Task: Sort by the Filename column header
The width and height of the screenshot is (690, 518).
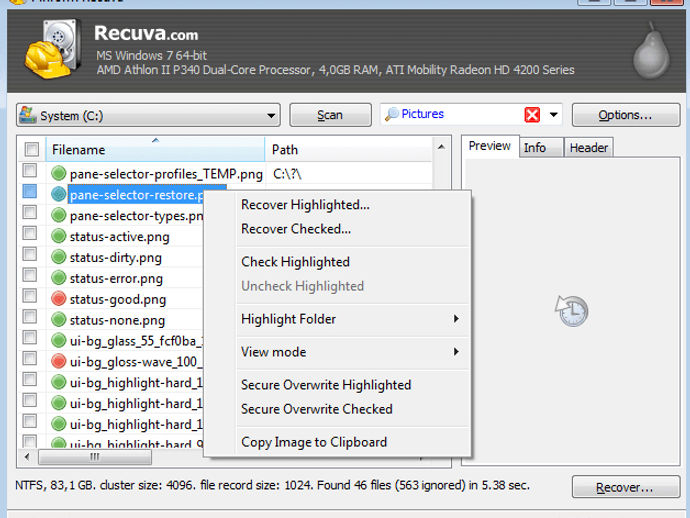Action: (155, 150)
